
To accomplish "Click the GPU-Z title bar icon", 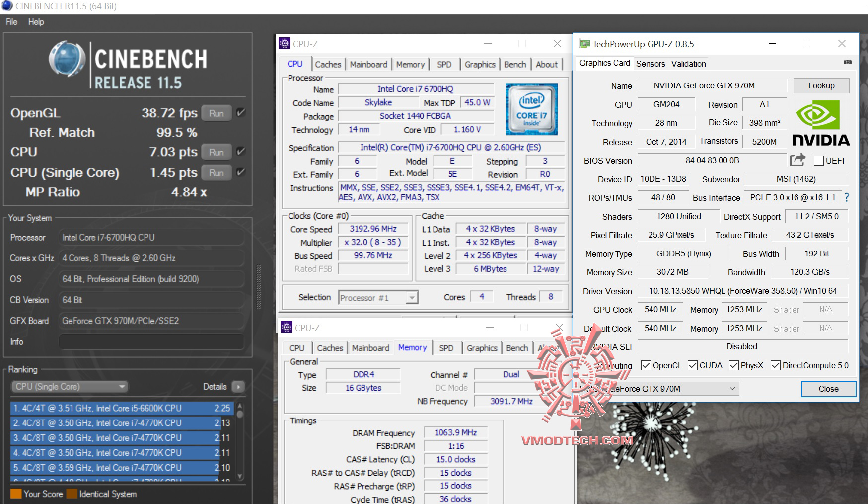I will click(x=585, y=44).
